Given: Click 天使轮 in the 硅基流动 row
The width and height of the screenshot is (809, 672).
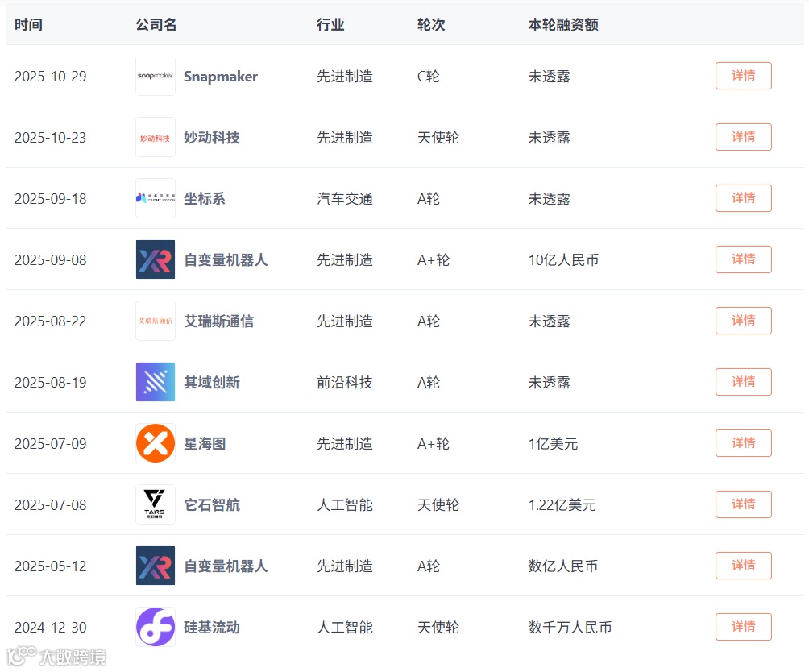Looking at the screenshot, I should 438,628.
